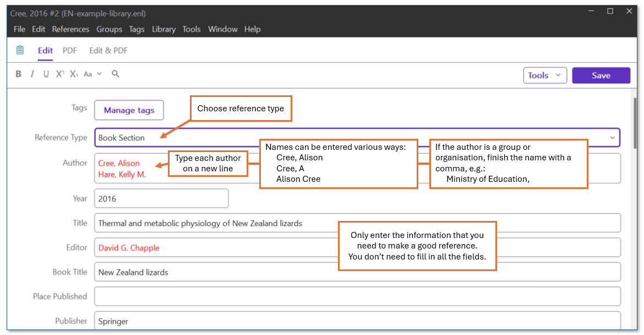Open the Tools dropdown menu
This screenshot has height=335, width=644.
544,75
